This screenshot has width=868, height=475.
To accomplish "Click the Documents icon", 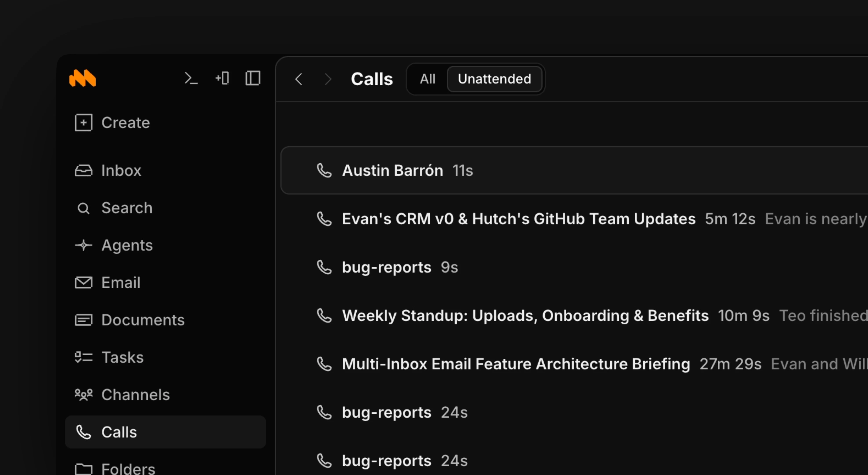I will click(x=83, y=320).
